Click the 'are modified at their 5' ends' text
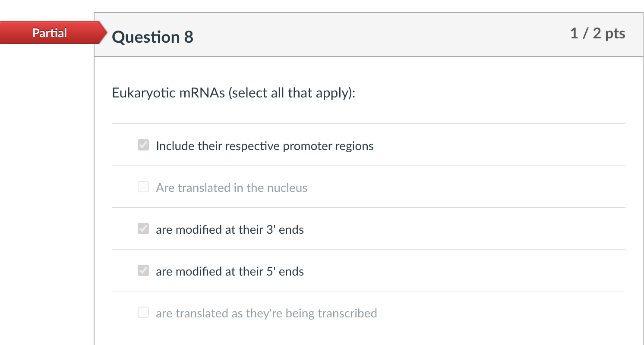Screen dimensions: 644x345 (x=230, y=271)
